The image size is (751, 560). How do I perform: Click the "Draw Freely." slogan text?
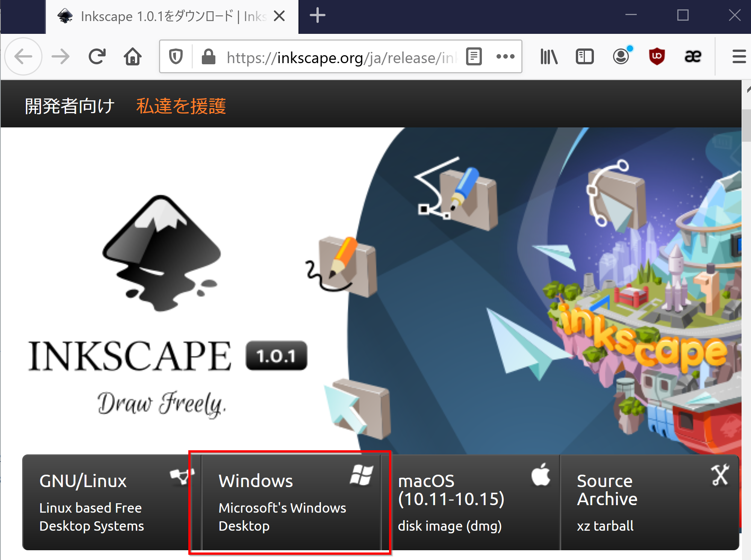pos(162,404)
